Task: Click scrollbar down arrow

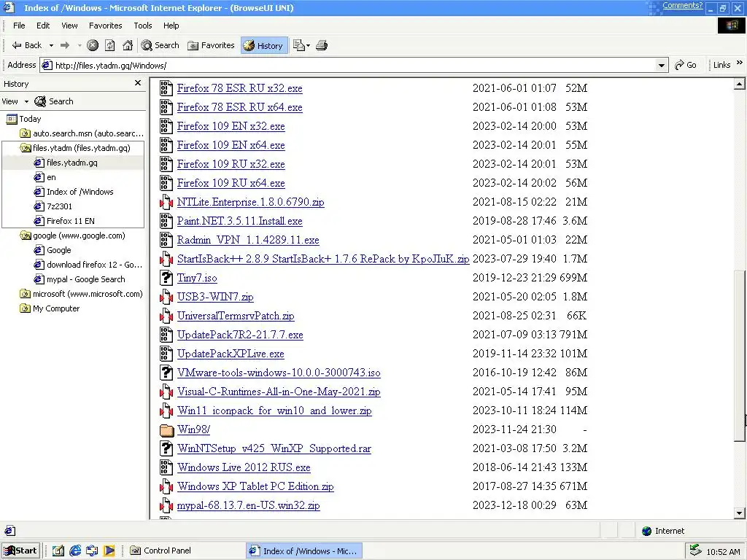Action: 739,513
